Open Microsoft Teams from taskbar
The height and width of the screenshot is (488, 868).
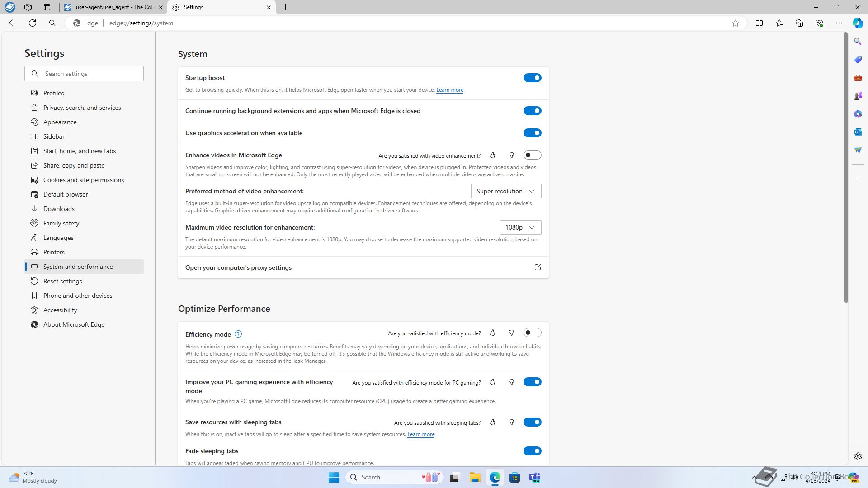click(x=535, y=477)
